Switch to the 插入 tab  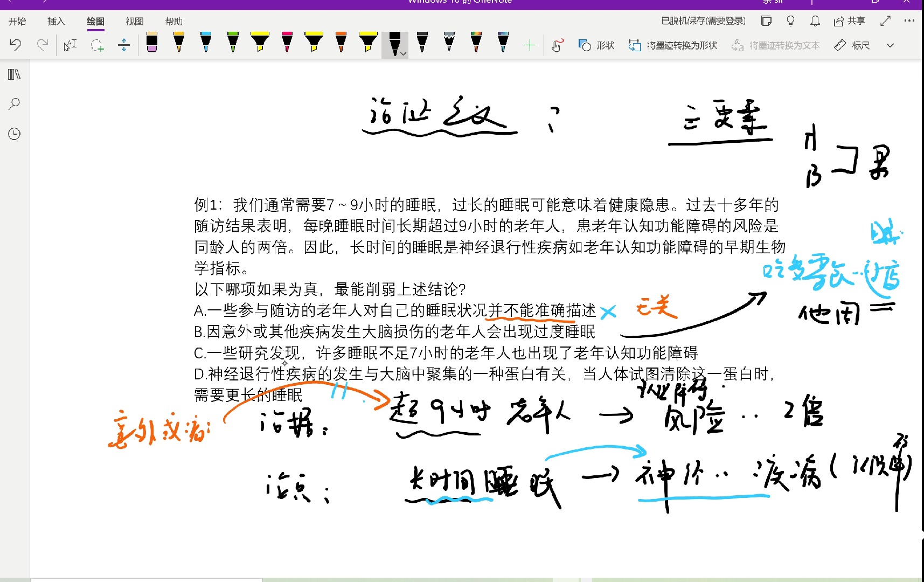point(56,21)
